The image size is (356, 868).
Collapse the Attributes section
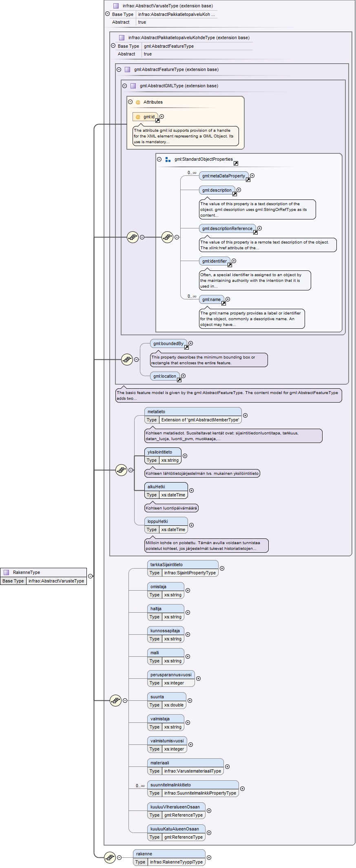(130, 102)
